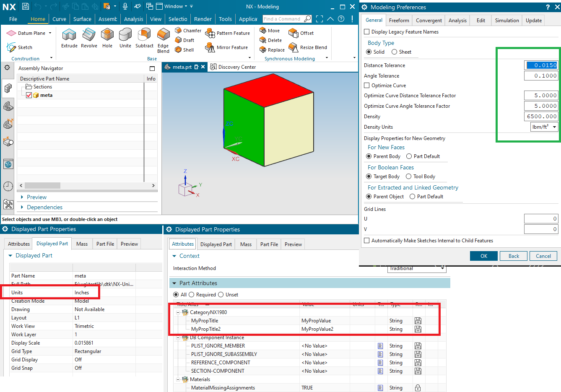Collapse the Part Attributes section
This screenshot has height=392, width=561.
174,283
